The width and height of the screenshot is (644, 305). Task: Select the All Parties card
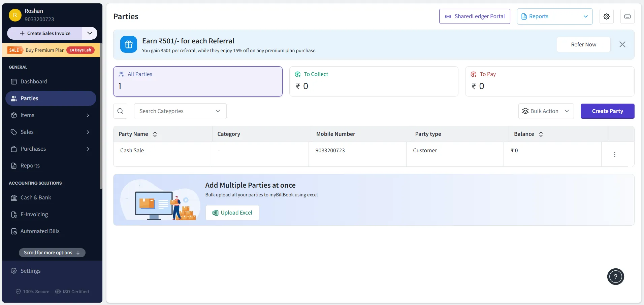click(x=198, y=81)
